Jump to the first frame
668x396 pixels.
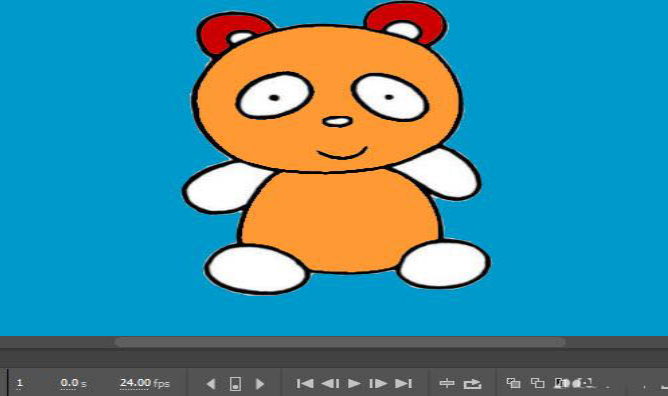[305, 384]
